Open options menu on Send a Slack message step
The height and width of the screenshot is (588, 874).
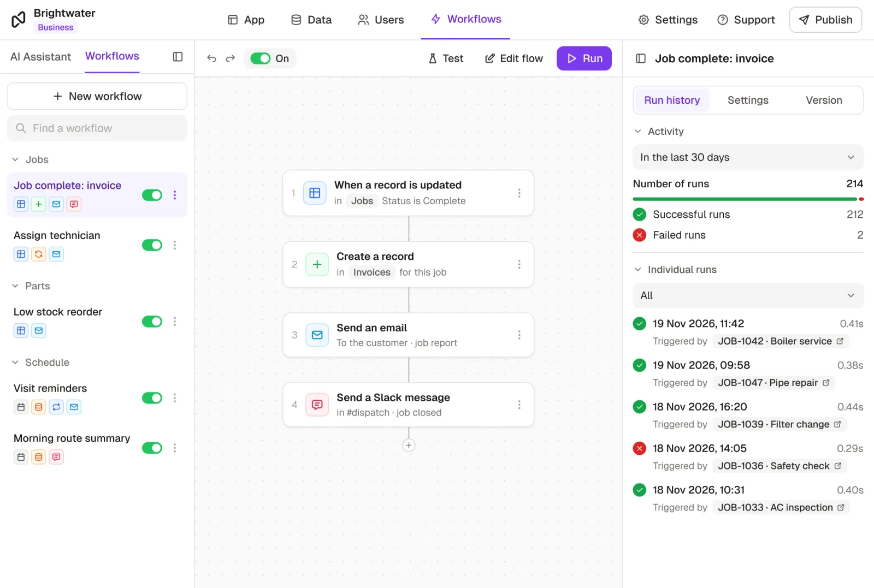coord(519,405)
